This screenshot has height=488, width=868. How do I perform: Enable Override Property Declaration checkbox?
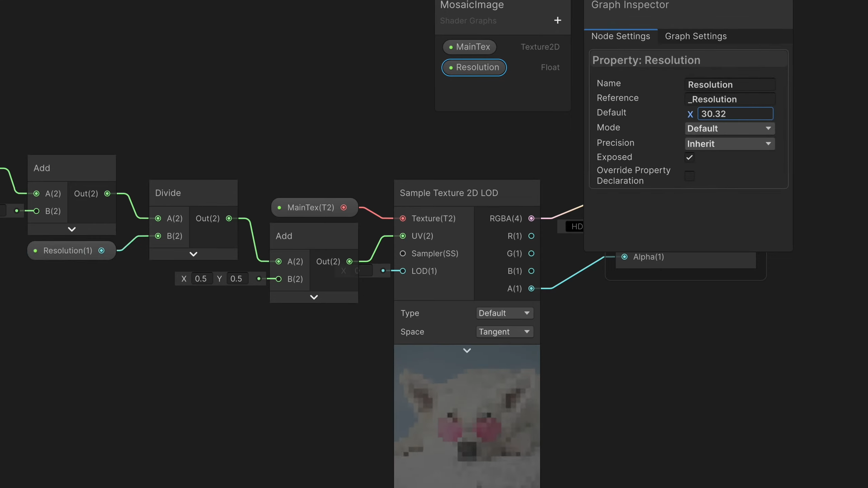click(x=689, y=176)
